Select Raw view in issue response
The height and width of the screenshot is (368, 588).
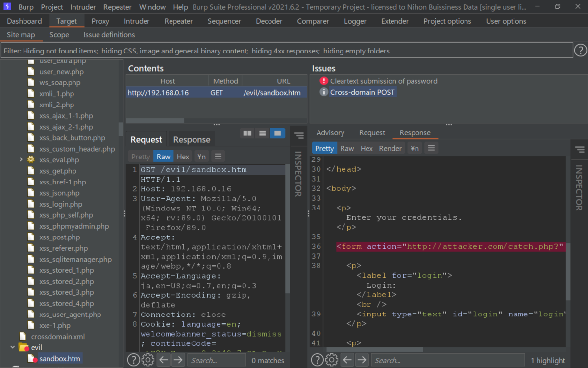[347, 148]
